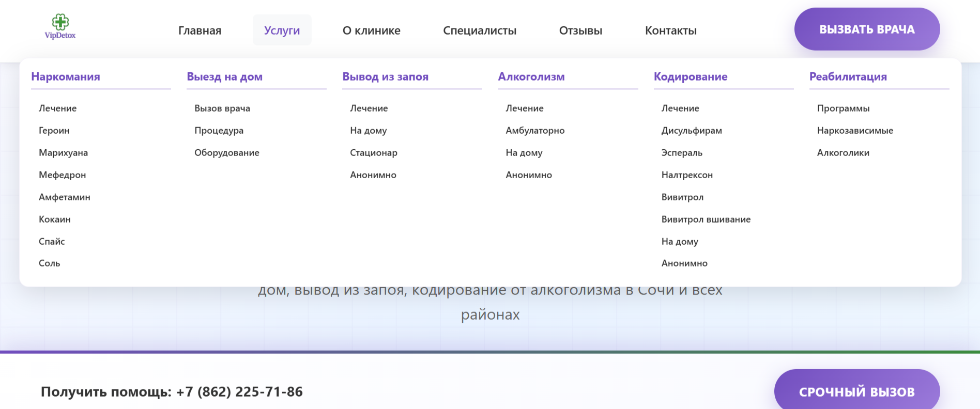
Task: Select Анонимно under Вывод из запоя
Action: pos(373,175)
